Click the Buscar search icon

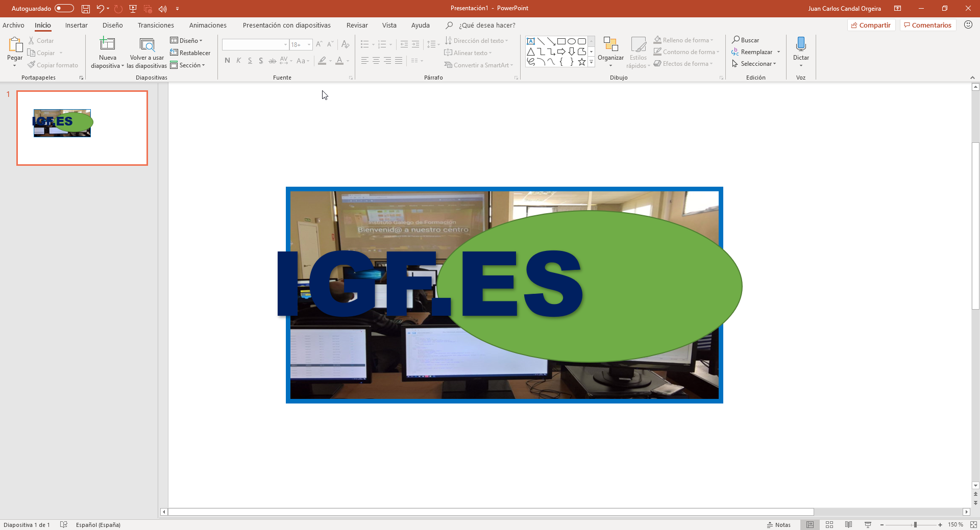click(737, 40)
